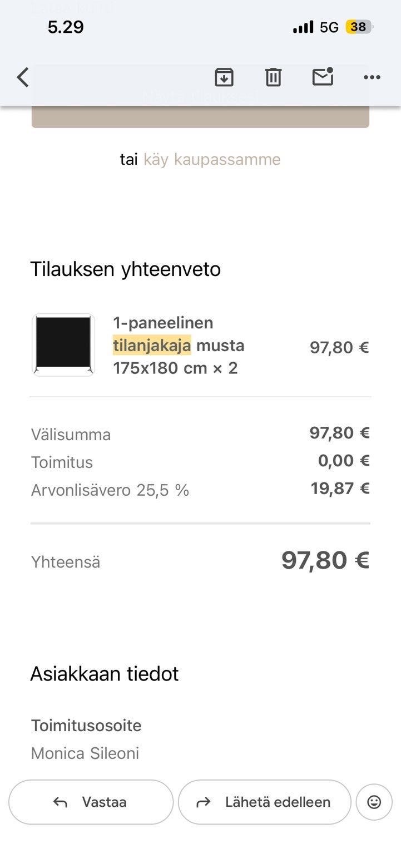Open the three-dot more options menu

point(372,77)
